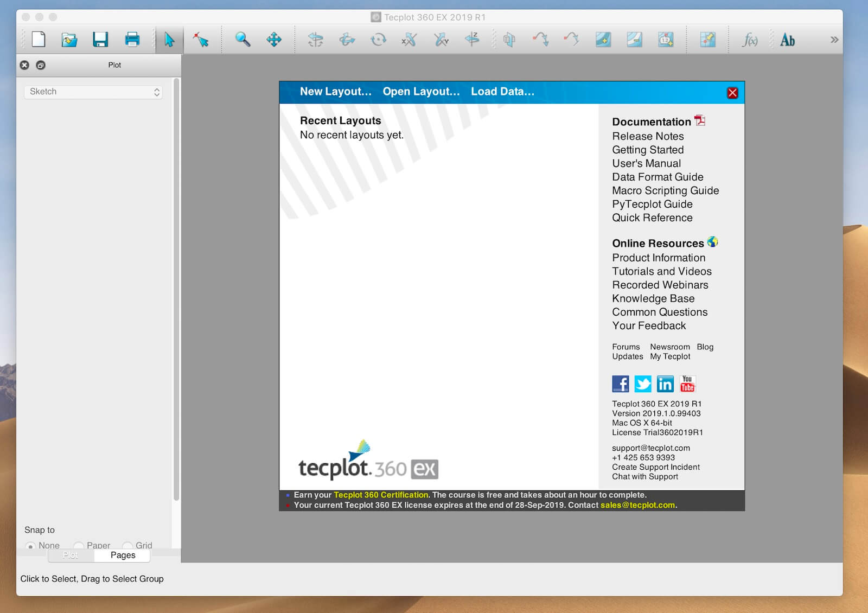Click the Print icon in the toolbar

[132, 40]
